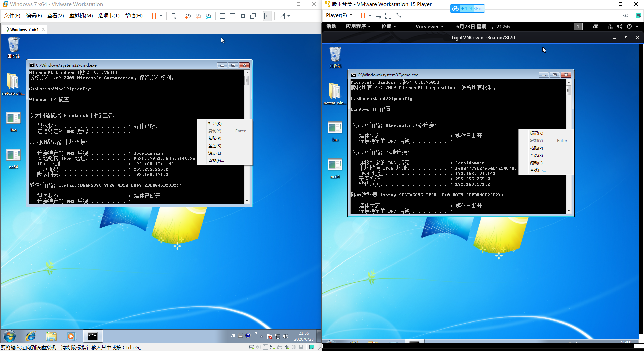This screenshot has height=351, width=644.
Task: Open the 应用程序 menu
Action: coord(358,26)
